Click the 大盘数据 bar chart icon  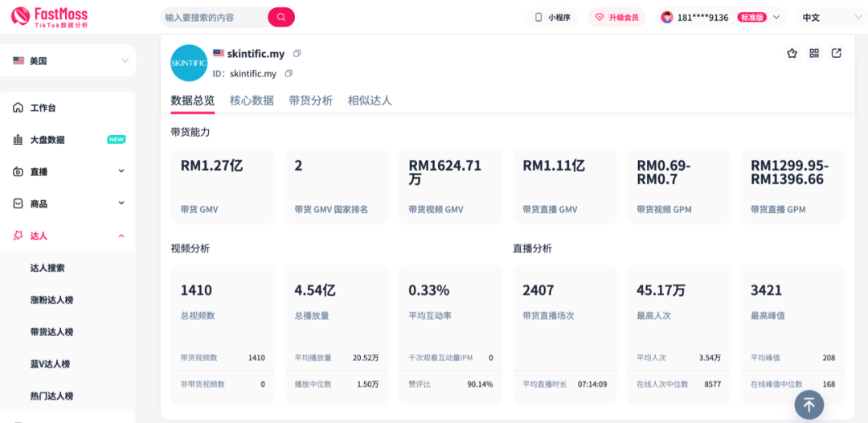(18, 139)
